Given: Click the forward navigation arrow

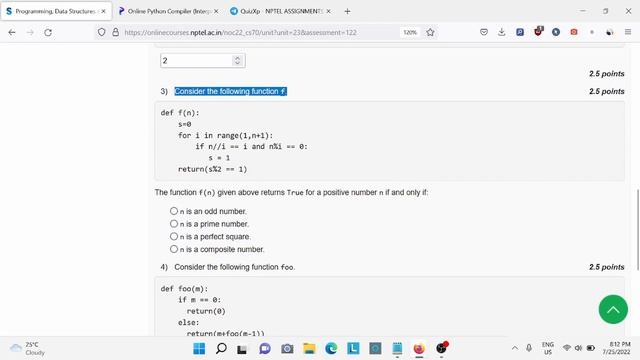Looking at the screenshot, I should 30,32.
